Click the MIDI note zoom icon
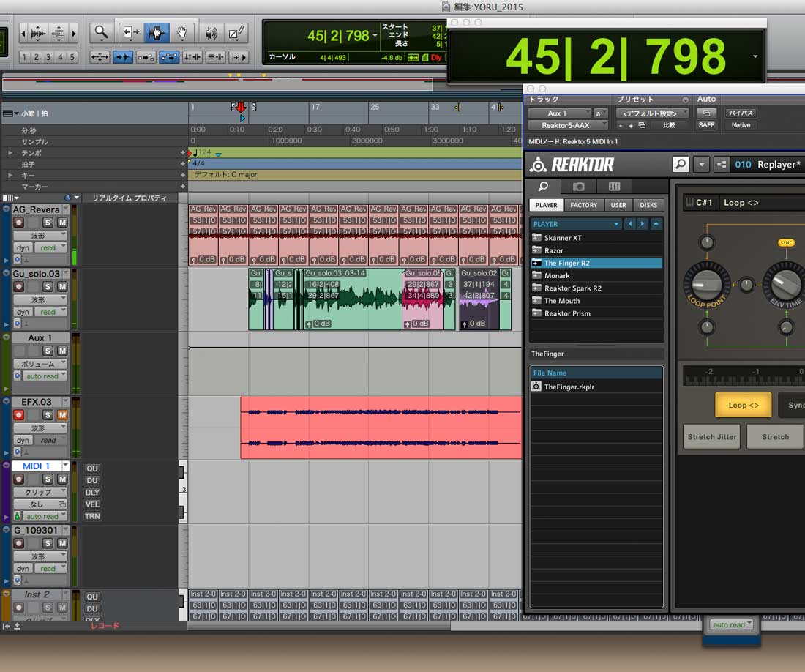Screen dimensions: 805x672 click(59, 34)
